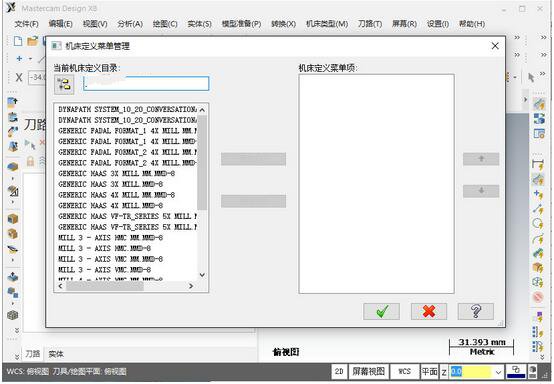The height and width of the screenshot is (384, 554).
Task: Click the 平面 status bar button
Action: click(x=429, y=371)
